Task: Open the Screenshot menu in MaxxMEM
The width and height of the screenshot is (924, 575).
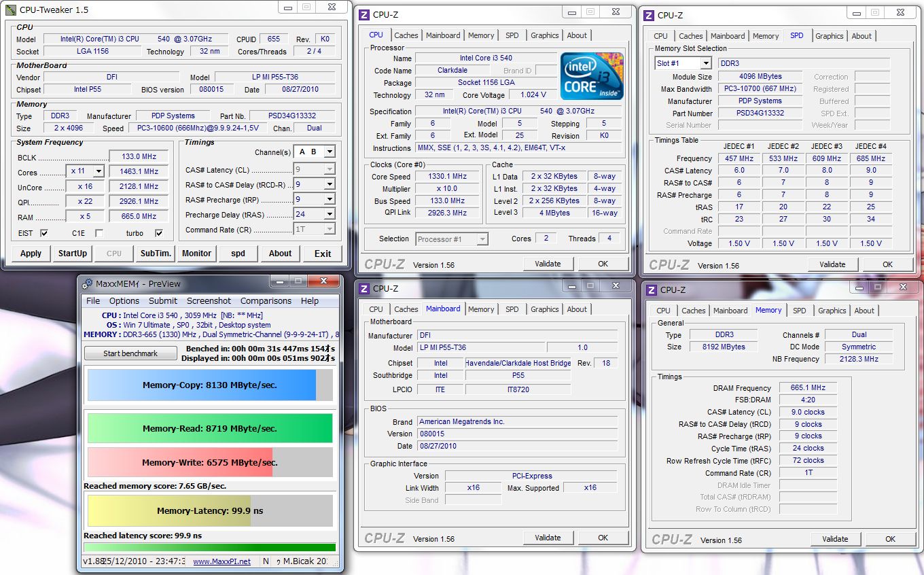Action: click(x=209, y=300)
